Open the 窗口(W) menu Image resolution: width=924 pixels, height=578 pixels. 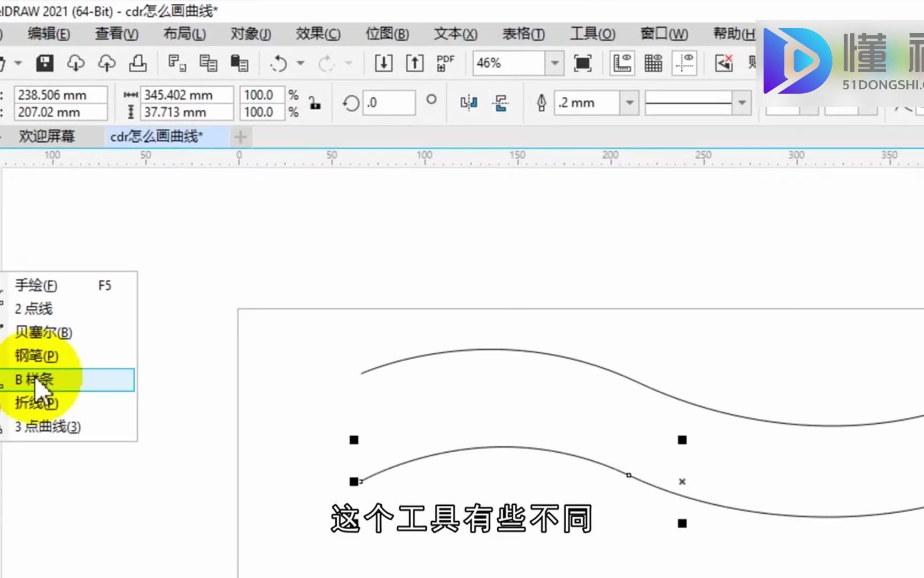pos(664,34)
